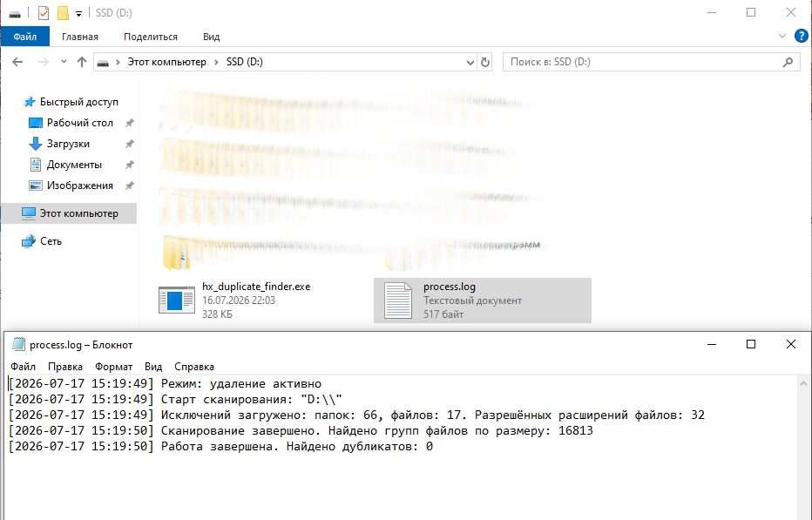
Task: Open Рабочий стол in the navigation pane
Action: tap(80, 123)
